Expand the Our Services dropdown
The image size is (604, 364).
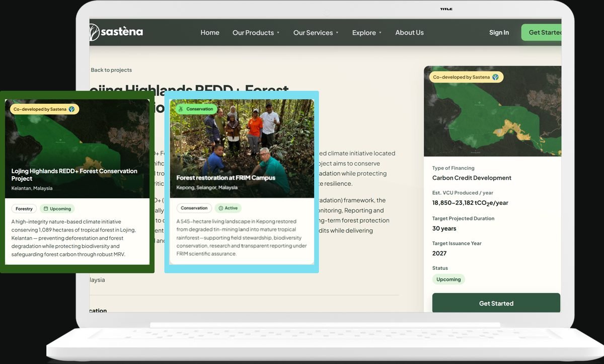(x=316, y=33)
